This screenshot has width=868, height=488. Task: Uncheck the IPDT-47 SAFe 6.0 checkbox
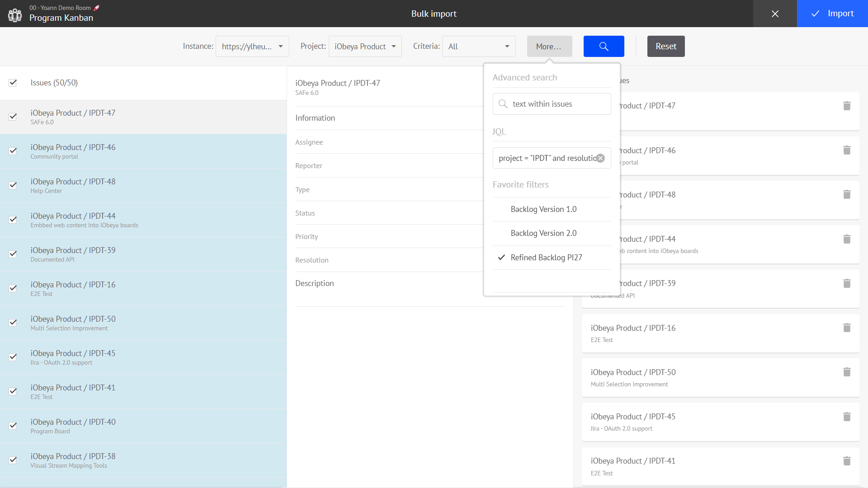tap(13, 117)
